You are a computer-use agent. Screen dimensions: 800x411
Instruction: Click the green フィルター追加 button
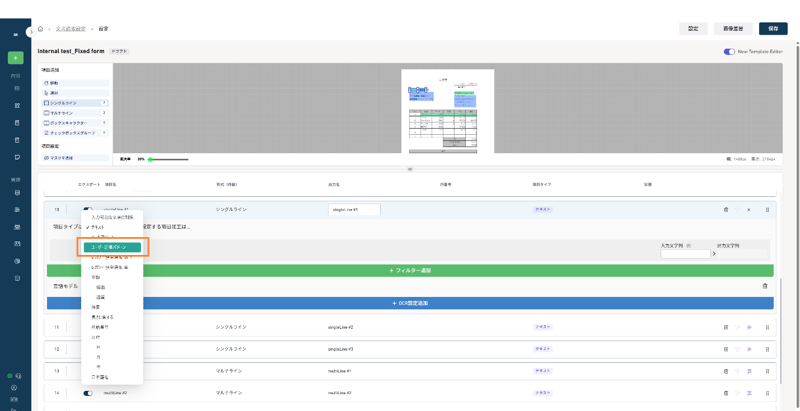pyautogui.click(x=410, y=271)
